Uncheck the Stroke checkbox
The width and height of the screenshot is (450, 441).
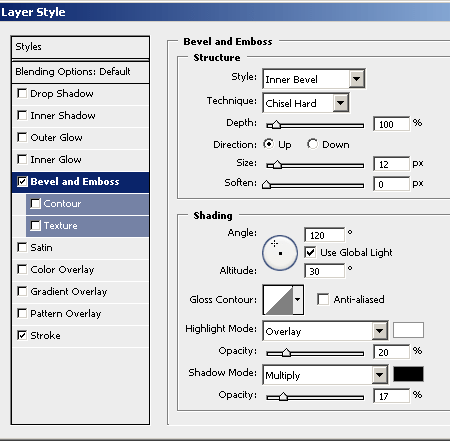pyautogui.click(x=22, y=335)
